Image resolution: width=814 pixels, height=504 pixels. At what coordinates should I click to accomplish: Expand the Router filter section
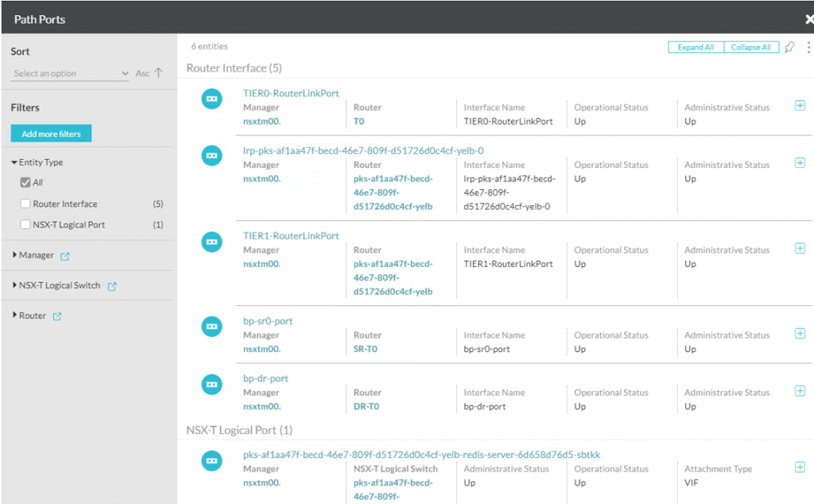click(14, 316)
